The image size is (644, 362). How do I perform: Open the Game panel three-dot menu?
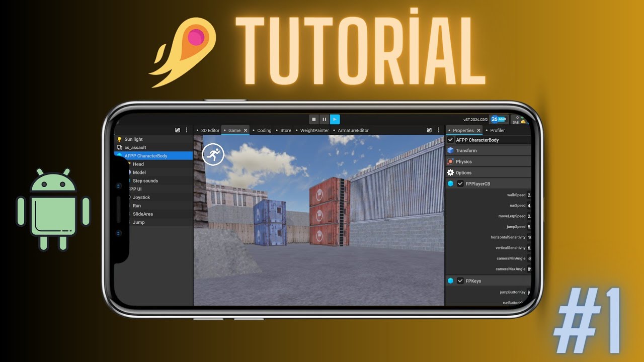438,130
